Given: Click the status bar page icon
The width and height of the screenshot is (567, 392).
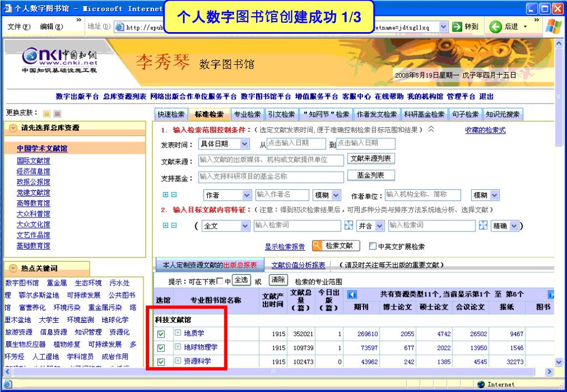Looking at the screenshot, I should click(x=7, y=384).
